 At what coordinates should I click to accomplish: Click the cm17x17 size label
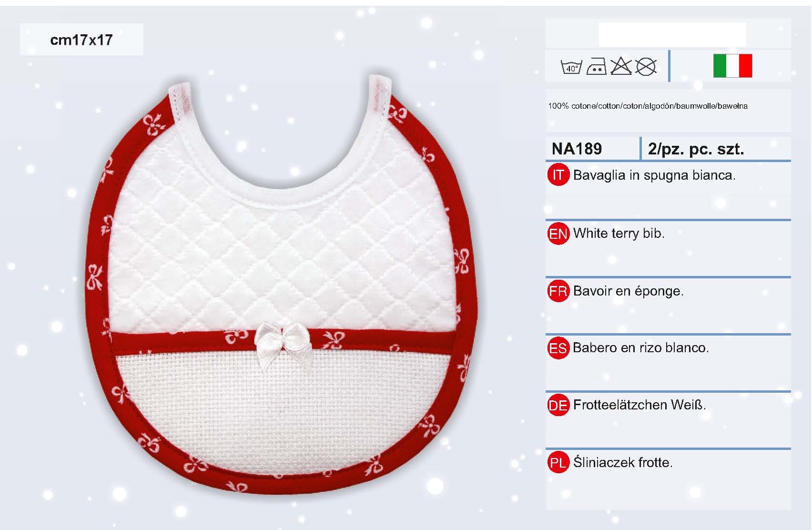tap(81, 40)
